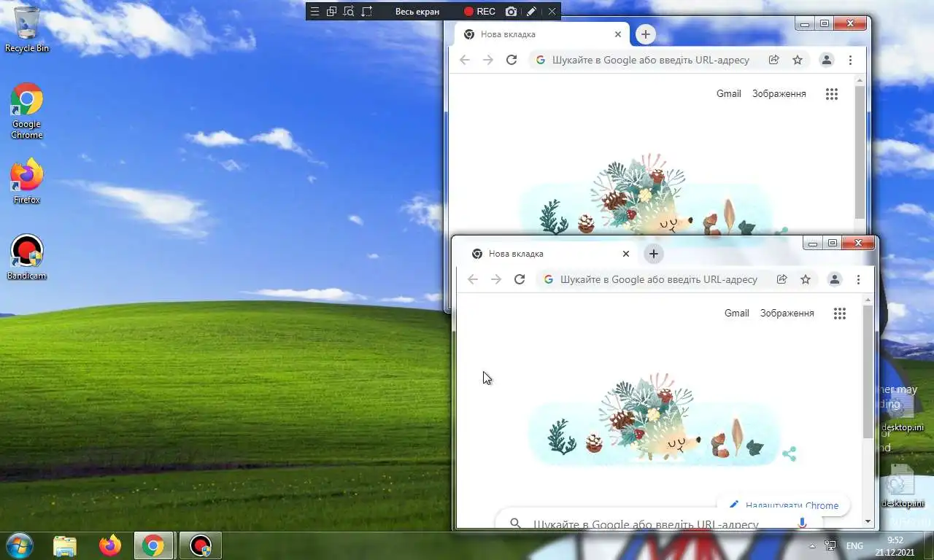This screenshot has width=934, height=560.
Task: Share the doodle via share icon in front window
Action: click(x=789, y=454)
